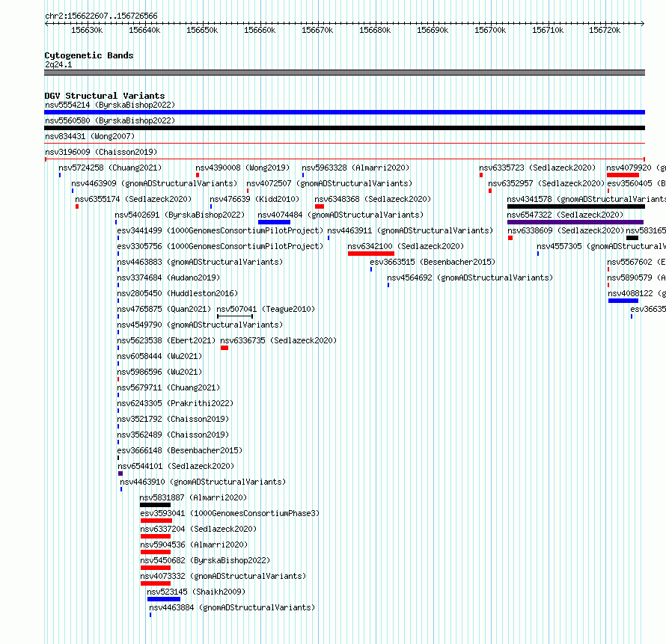This screenshot has width=666, height=644.
Task: Click nsv4072507 (gnomADStructuralVariants) label
Action: [x=329, y=183]
